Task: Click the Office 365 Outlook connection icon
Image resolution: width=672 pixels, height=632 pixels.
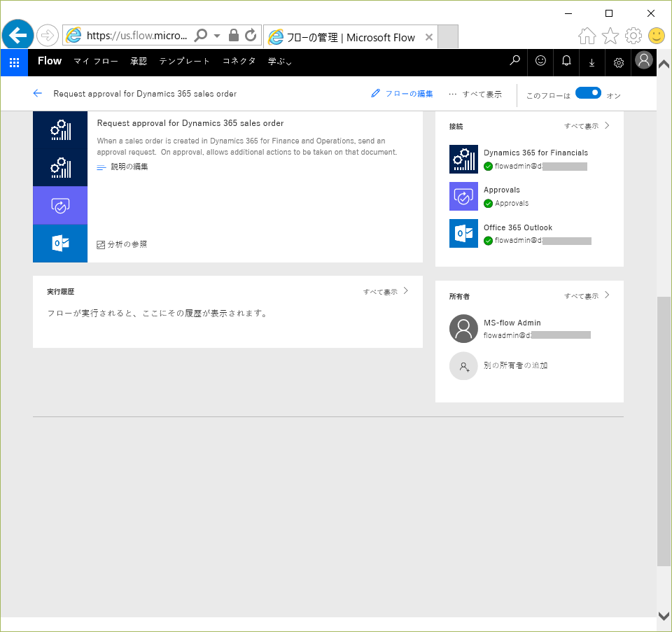Action: pos(463,234)
